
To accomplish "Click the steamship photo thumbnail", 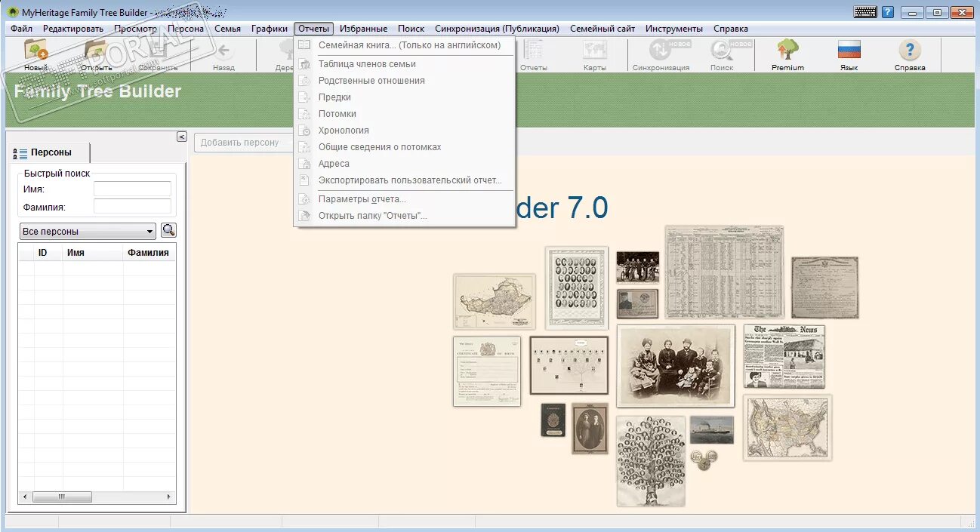I will [x=712, y=430].
